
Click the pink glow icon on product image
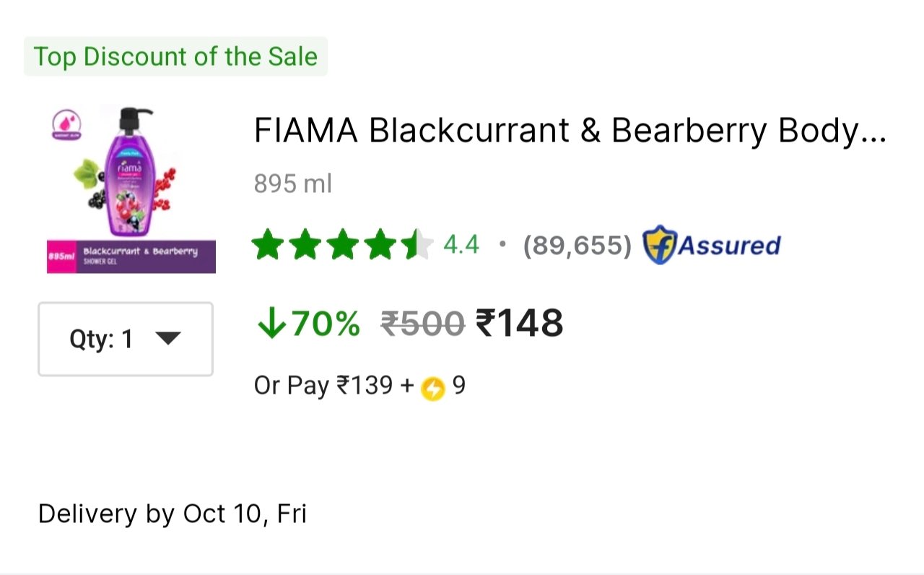(66, 123)
